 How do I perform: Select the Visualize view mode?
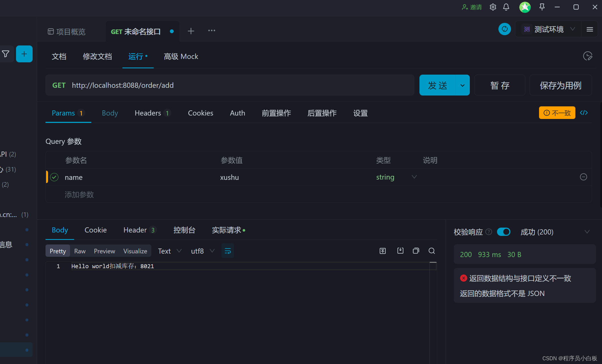[135, 251]
